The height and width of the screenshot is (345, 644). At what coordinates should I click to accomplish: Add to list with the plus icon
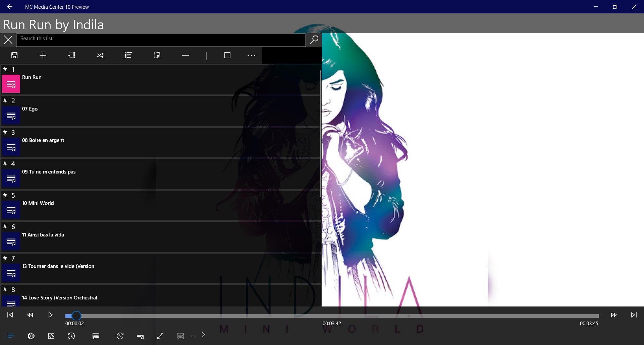pos(43,55)
